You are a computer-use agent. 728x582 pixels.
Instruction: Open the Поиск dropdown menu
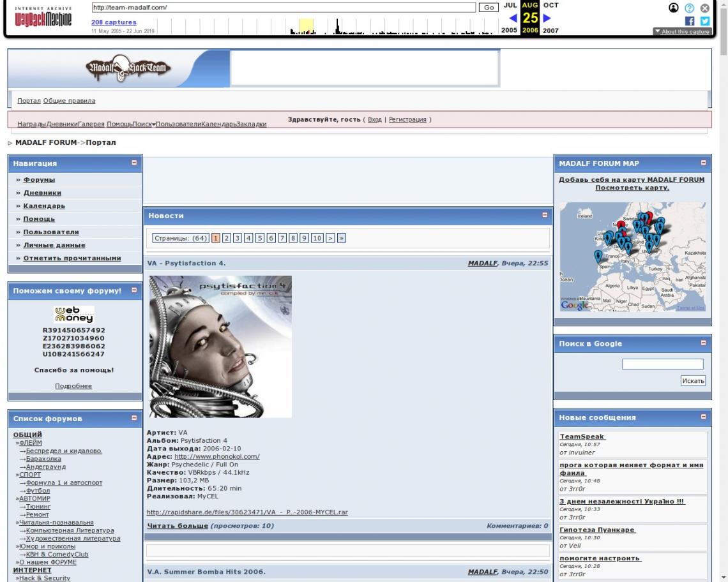pos(144,124)
